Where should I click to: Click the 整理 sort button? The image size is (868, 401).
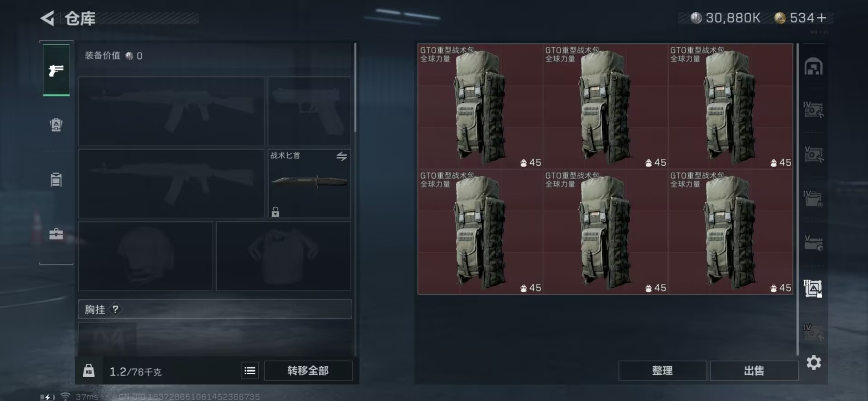(662, 371)
